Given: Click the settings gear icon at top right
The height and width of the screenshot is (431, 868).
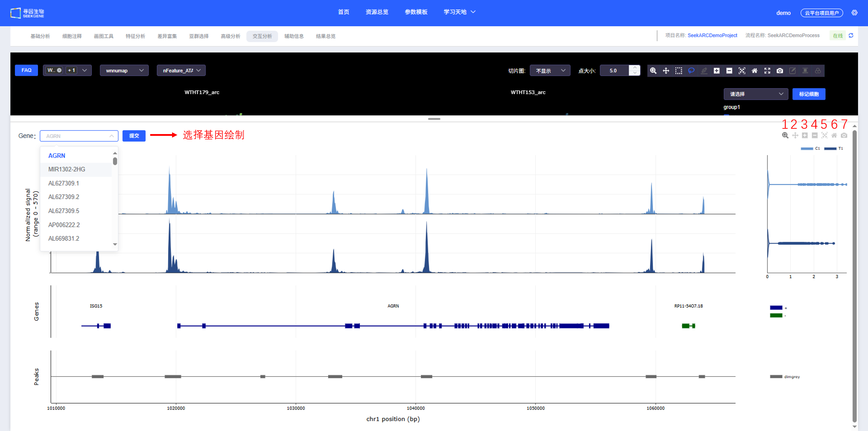Looking at the screenshot, I should coord(854,12).
